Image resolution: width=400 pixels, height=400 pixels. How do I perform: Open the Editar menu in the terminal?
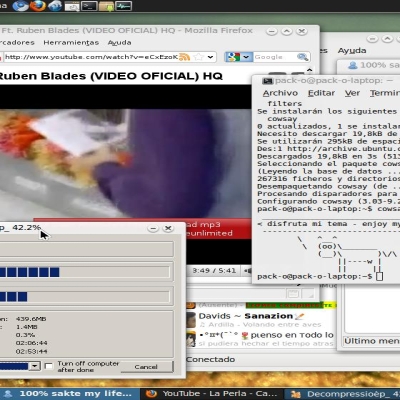[321, 93]
